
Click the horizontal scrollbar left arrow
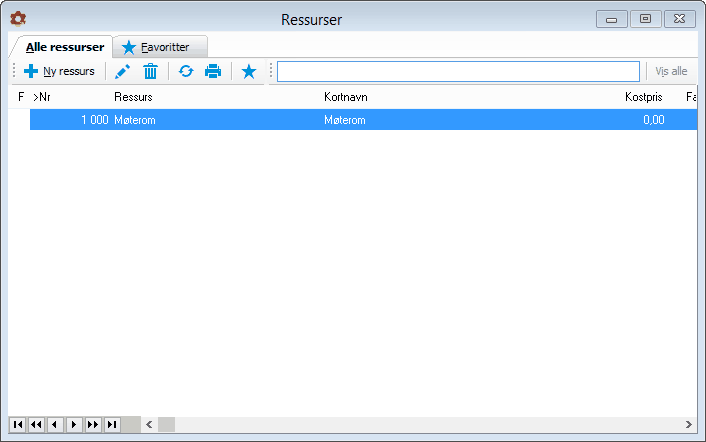[x=149, y=424]
